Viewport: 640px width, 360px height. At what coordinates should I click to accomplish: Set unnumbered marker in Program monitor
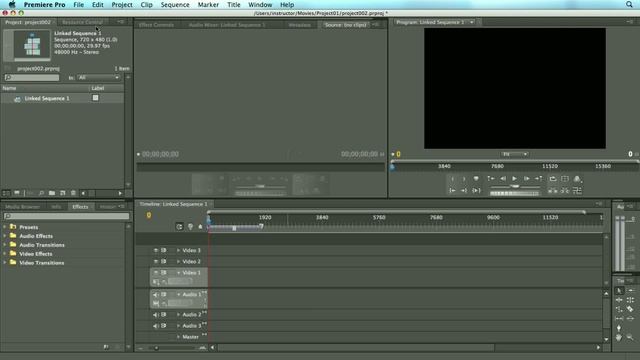click(x=476, y=179)
